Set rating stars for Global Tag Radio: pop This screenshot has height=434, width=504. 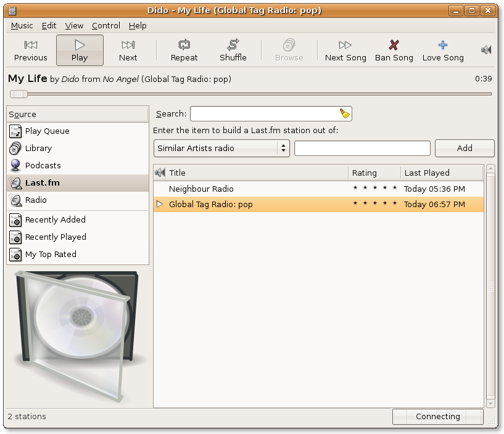375,203
